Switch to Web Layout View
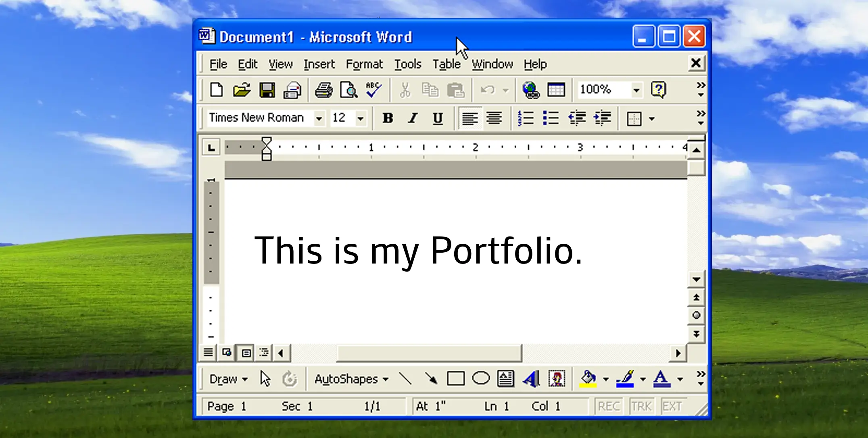 tap(227, 353)
